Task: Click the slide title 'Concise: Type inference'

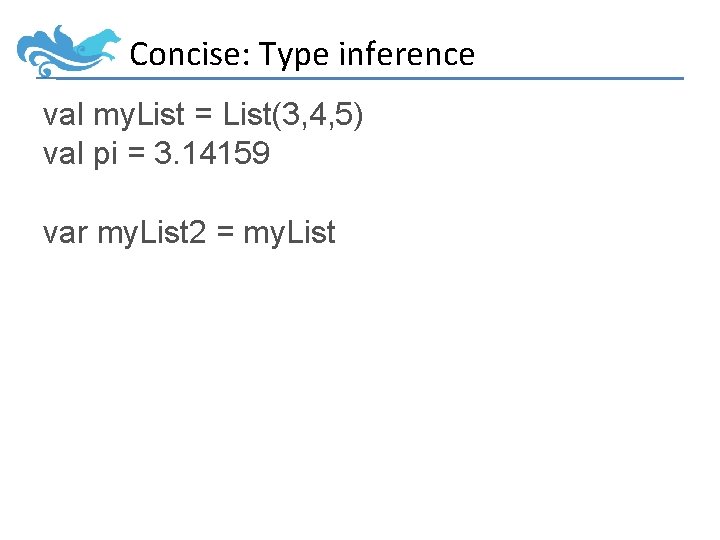Action: point(302,54)
